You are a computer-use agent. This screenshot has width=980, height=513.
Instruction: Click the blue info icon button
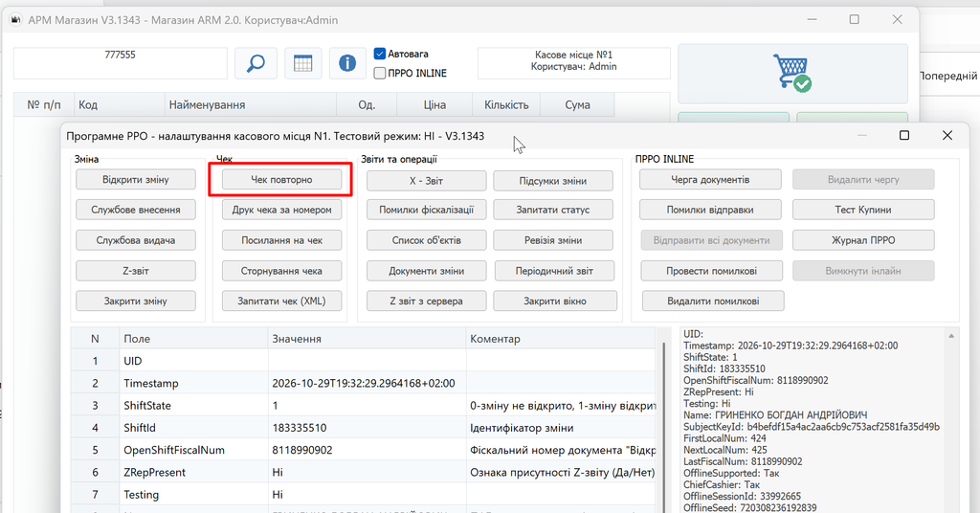[x=347, y=63]
